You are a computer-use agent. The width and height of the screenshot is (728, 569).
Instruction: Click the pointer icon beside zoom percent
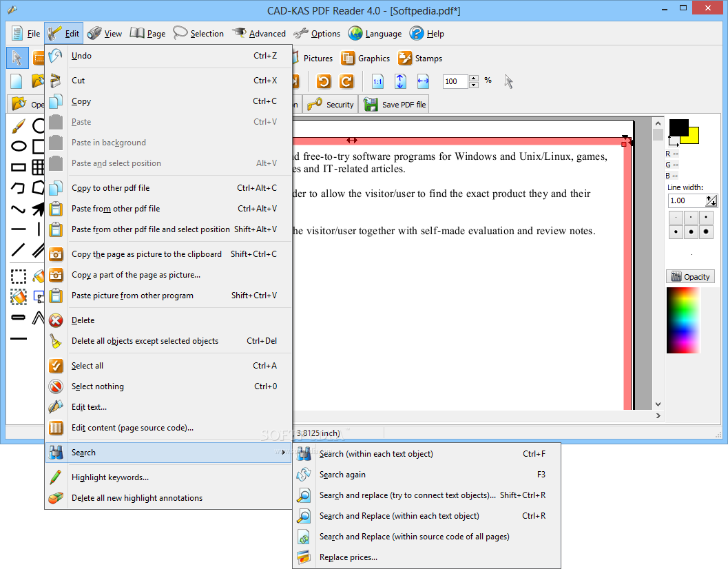[x=509, y=82]
